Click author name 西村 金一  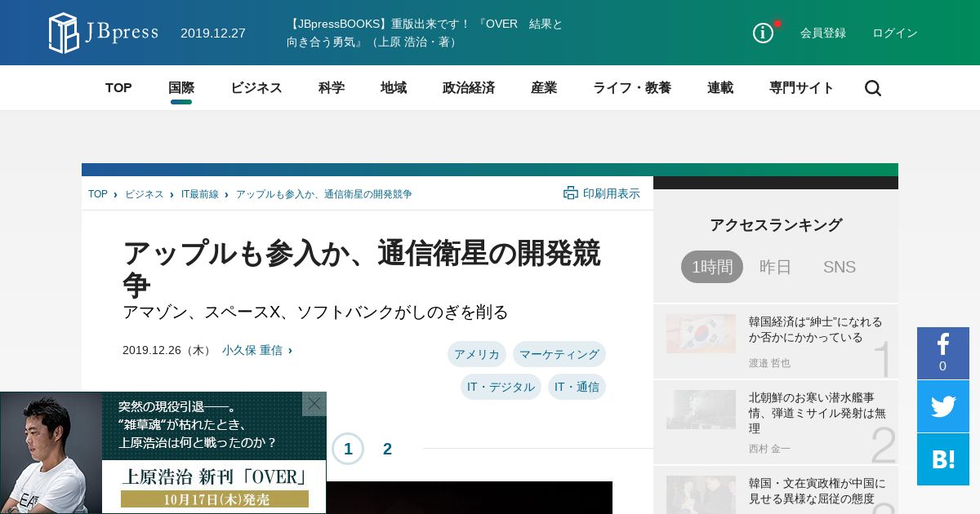point(769,449)
